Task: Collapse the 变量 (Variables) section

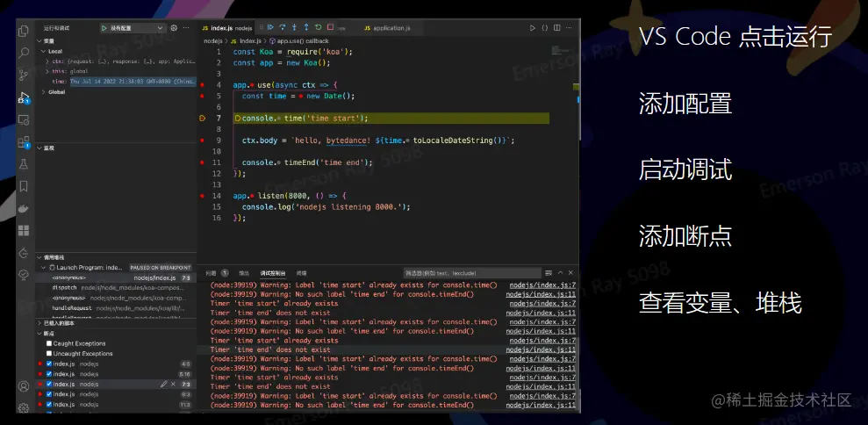Action: pyautogui.click(x=39, y=41)
